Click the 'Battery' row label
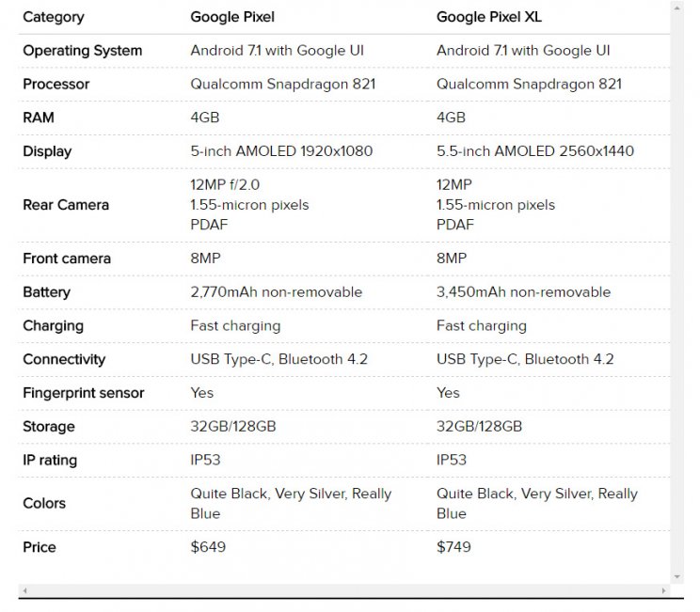Viewport: 700px width, 612px height. coord(46,292)
